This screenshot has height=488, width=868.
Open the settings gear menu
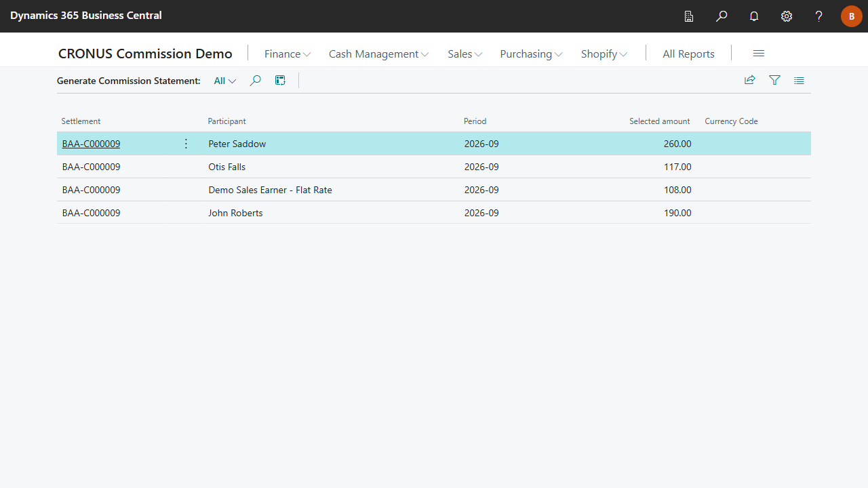click(787, 16)
